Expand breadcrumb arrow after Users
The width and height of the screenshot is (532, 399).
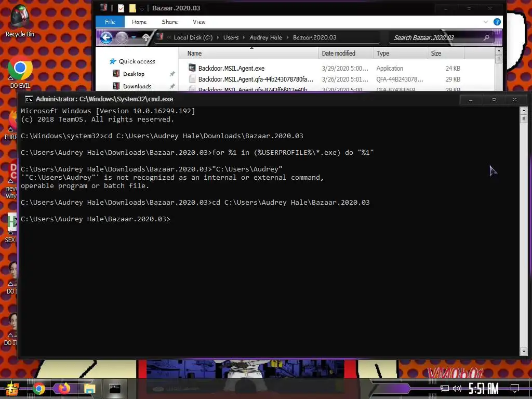pos(244,37)
